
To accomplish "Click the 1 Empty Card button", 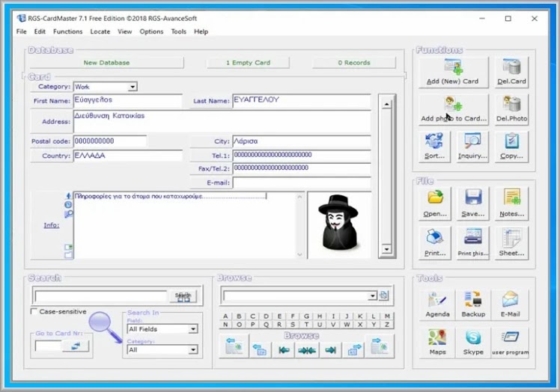I will pyautogui.click(x=248, y=63).
